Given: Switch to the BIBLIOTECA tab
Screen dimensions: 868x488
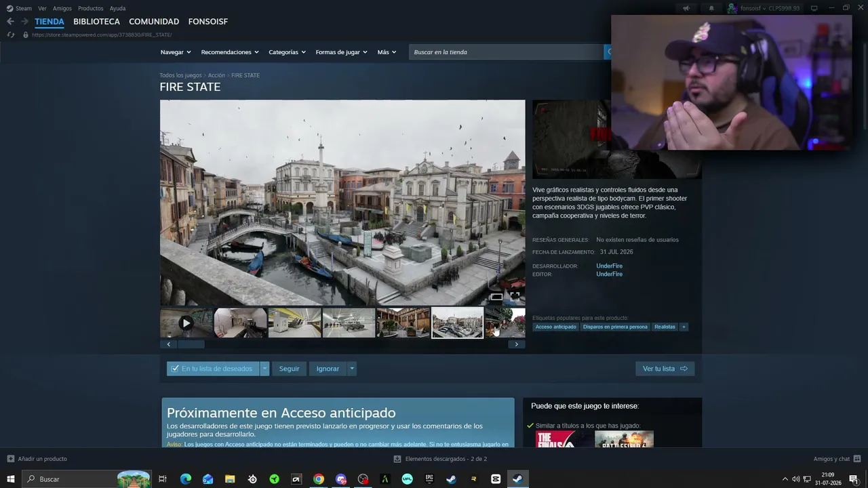Looking at the screenshot, I should point(96,22).
